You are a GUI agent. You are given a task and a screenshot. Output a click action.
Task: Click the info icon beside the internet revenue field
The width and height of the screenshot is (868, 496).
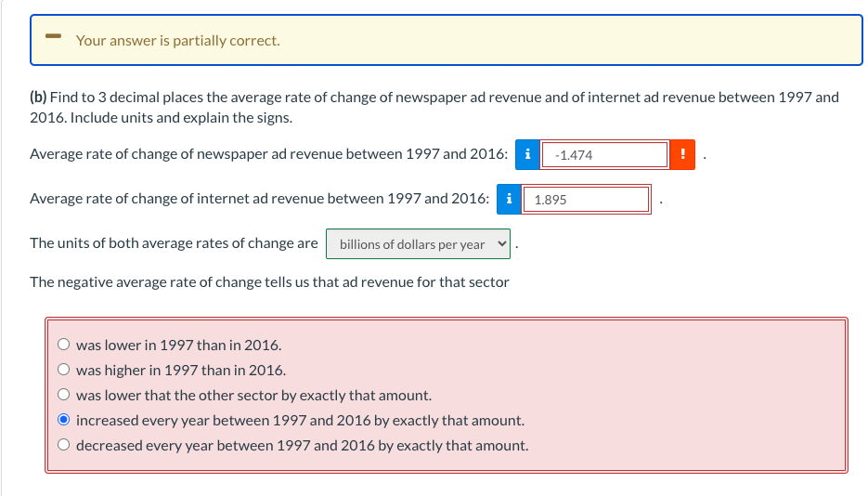[x=509, y=200]
